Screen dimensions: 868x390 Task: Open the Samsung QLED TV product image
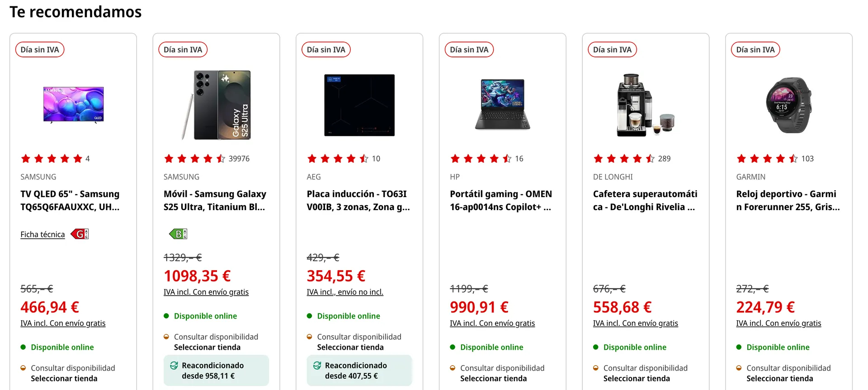[74, 104]
